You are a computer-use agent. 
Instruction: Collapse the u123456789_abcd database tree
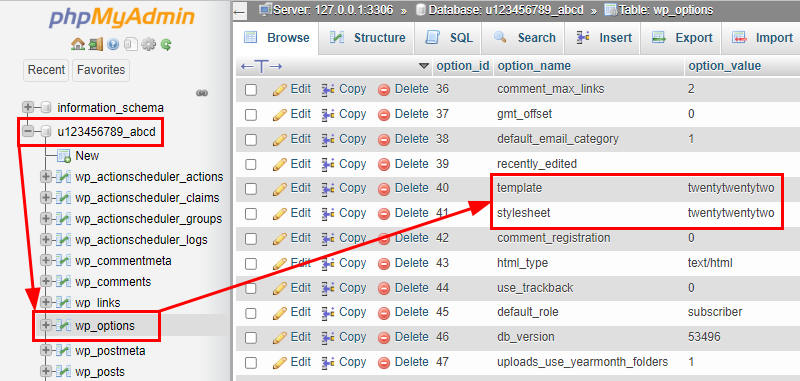(28, 132)
